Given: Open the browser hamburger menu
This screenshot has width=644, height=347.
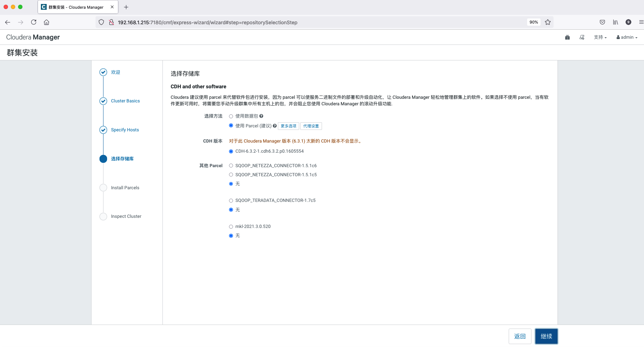Looking at the screenshot, I should coord(641,22).
